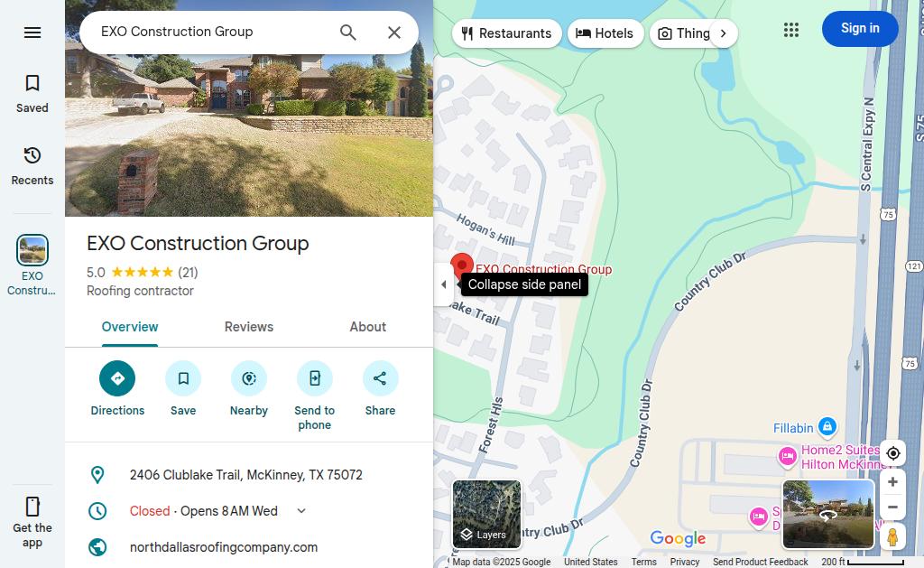Collapse the side panel arrow
924x568 pixels.
pyautogui.click(x=443, y=284)
